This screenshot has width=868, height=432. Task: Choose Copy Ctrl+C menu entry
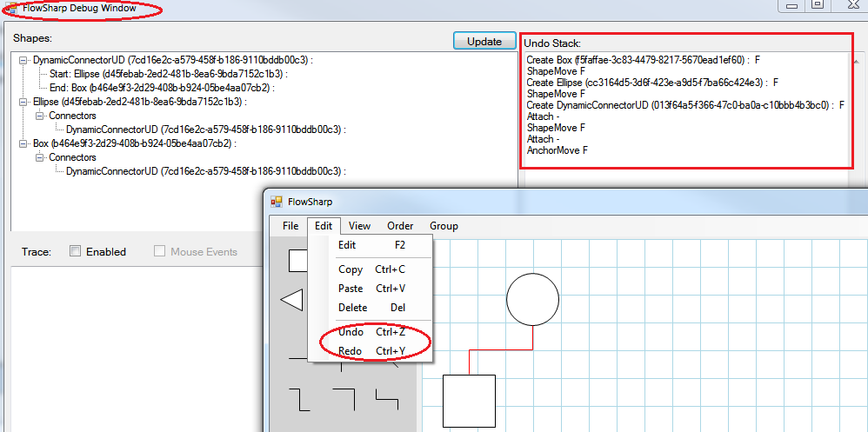point(371,269)
